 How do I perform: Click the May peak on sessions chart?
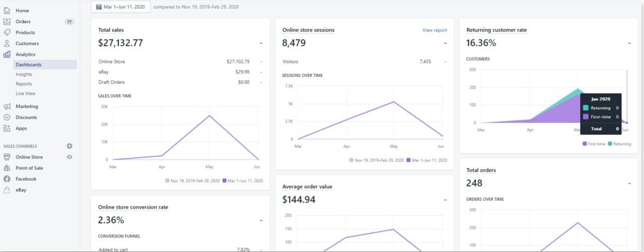(393, 102)
